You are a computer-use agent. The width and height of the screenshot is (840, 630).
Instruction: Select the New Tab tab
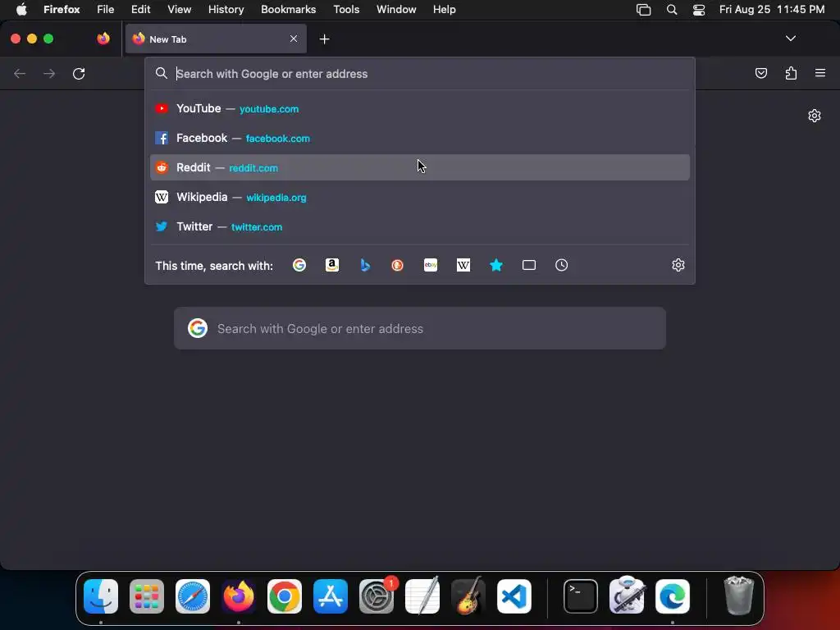pyautogui.click(x=216, y=39)
